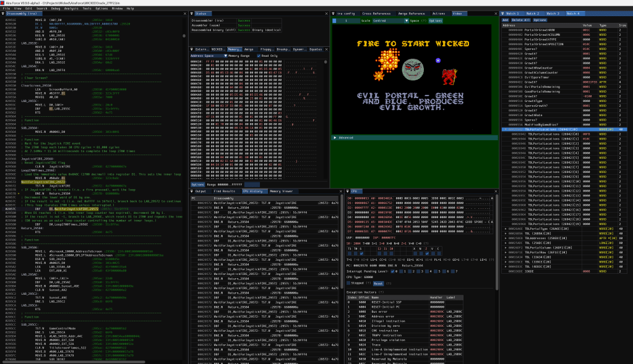Close the Status panel with its X

(326, 13)
